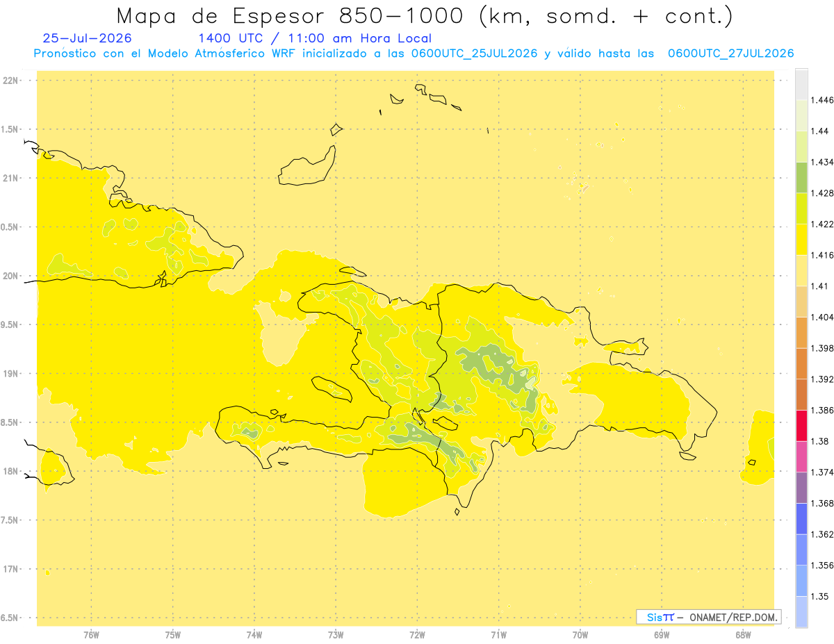Click the legend value "1.434"

[x=821, y=162]
